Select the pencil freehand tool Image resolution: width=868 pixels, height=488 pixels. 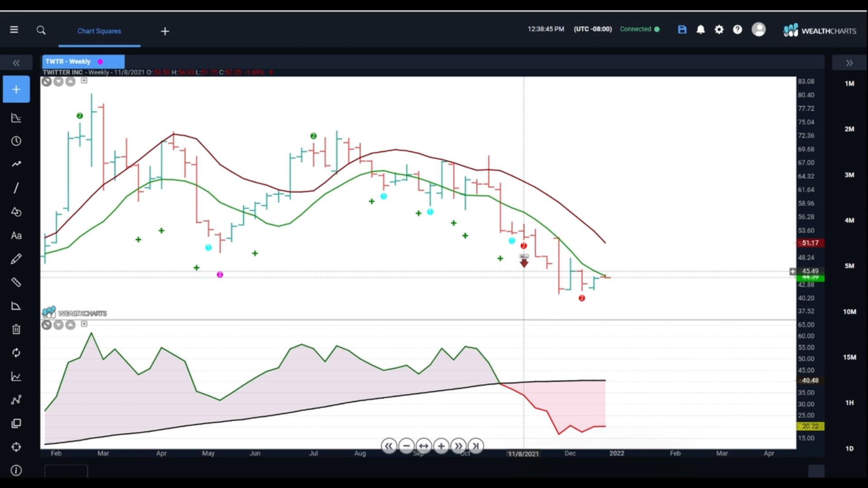[16, 259]
